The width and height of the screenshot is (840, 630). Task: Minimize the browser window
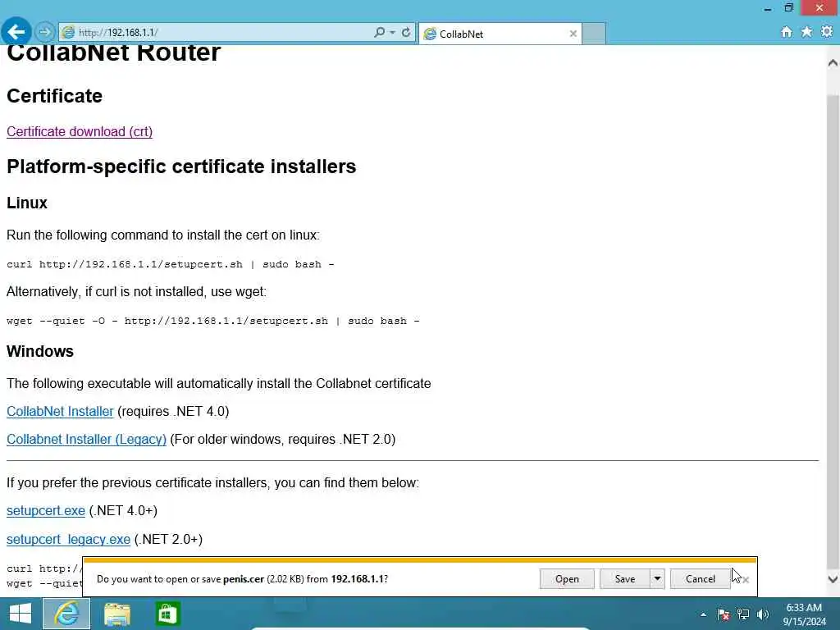[768, 8]
